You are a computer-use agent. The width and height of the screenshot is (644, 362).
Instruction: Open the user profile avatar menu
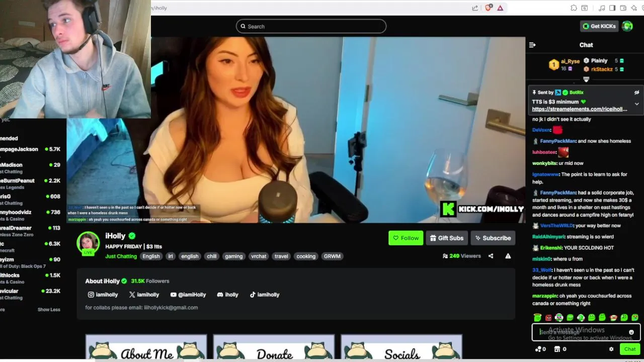tap(627, 26)
